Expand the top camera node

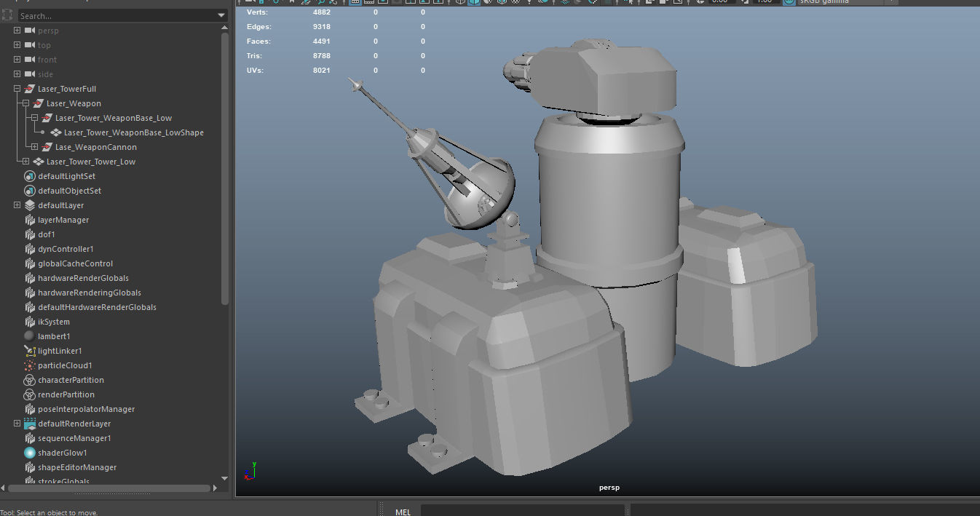[17, 45]
